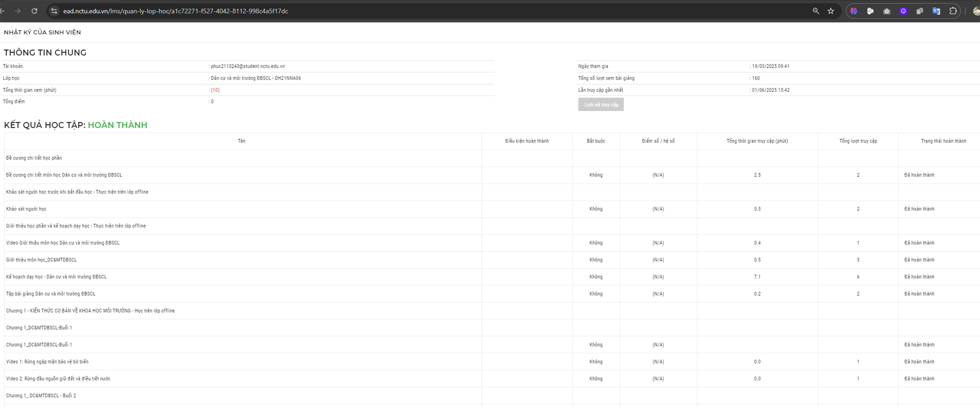The height and width of the screenshot is (408, 980).
Task: Click Đã hoàn thành status of Khảo sát người học
Action: [x=920, y=209]
